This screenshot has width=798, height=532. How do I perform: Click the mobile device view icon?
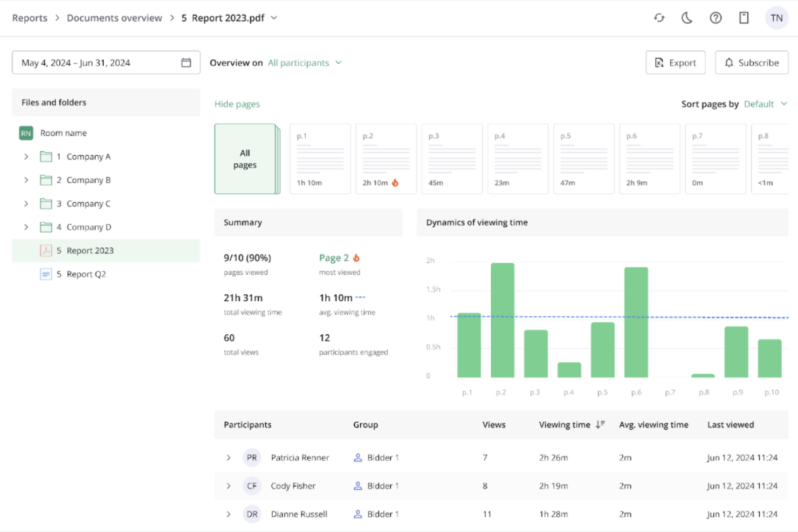click(744, 18)
